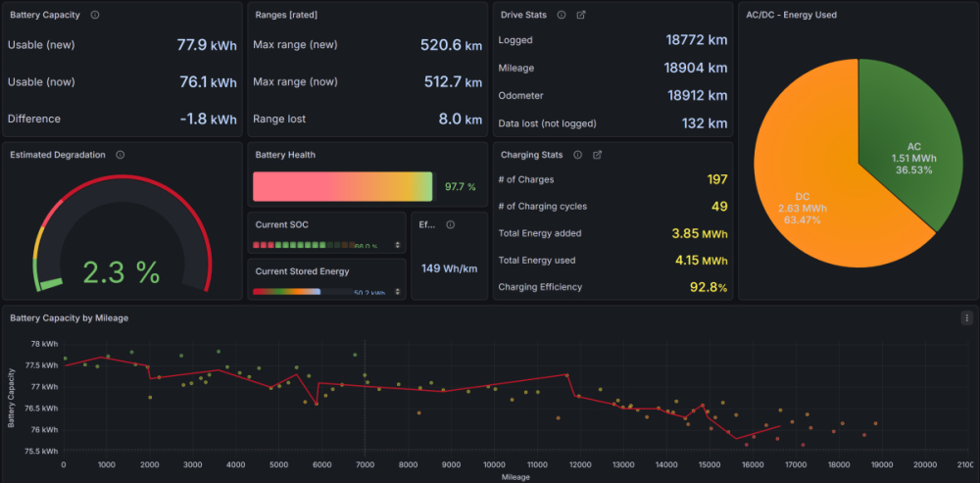Open the Charging Stats external link icon
This screenshot has height=483, width=980.
pos(597,155)
